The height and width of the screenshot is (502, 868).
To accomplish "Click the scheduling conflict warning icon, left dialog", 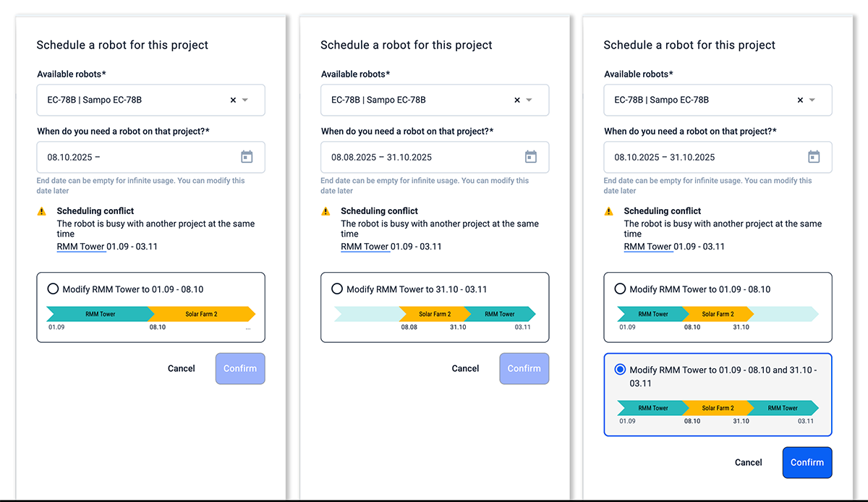I will 43,210.
